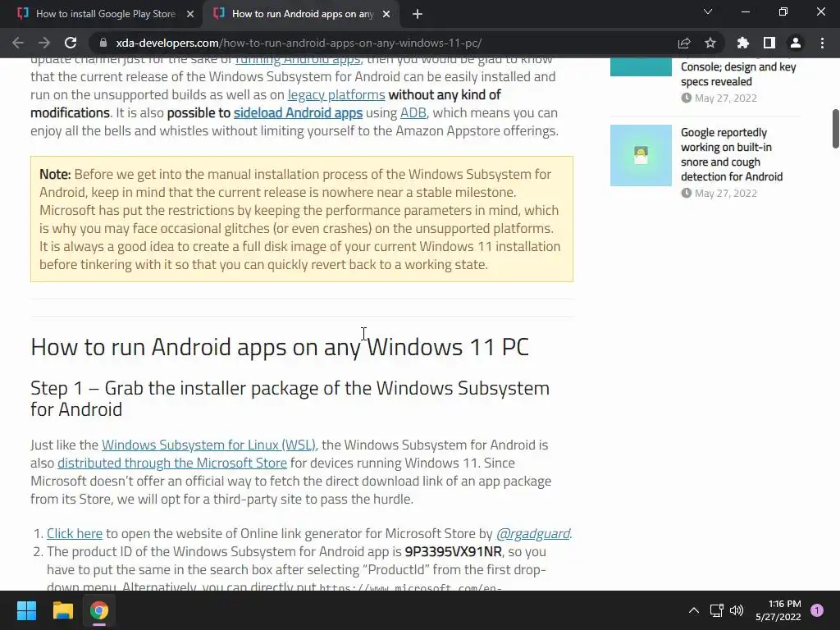Open Chrome three-dot menu
Viewport: 840px width, 630px height.
tap(822, 43)
